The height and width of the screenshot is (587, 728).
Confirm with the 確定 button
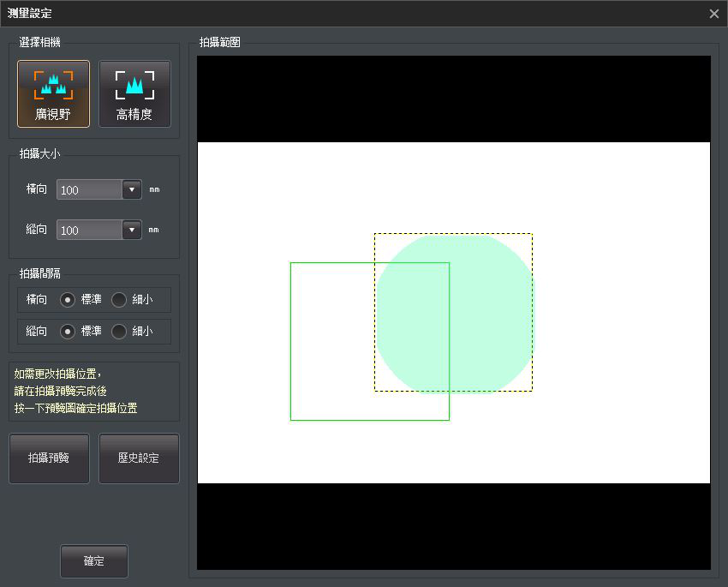pyautogui.click(x=94, y=561)
